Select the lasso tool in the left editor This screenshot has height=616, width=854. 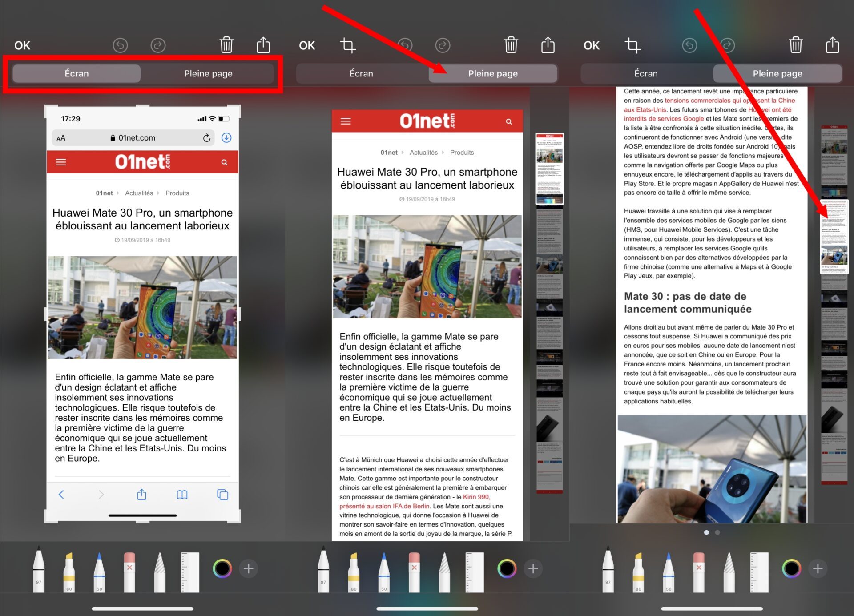160,572
